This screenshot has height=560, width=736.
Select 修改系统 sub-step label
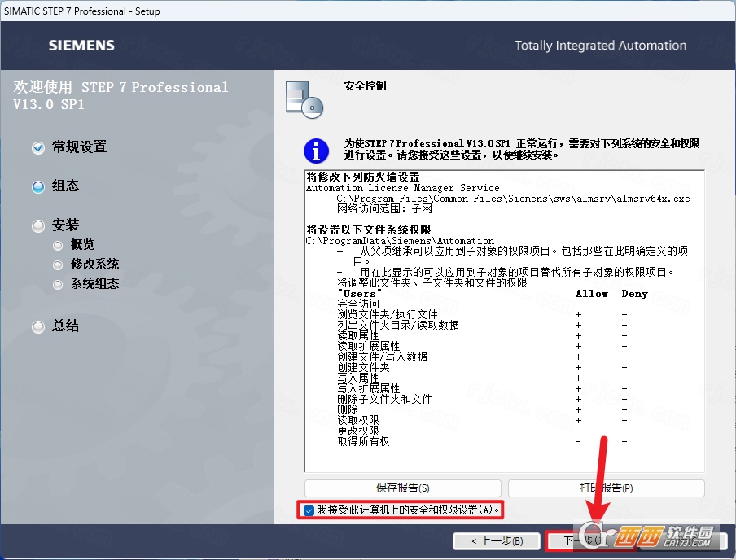click(94, 265)
